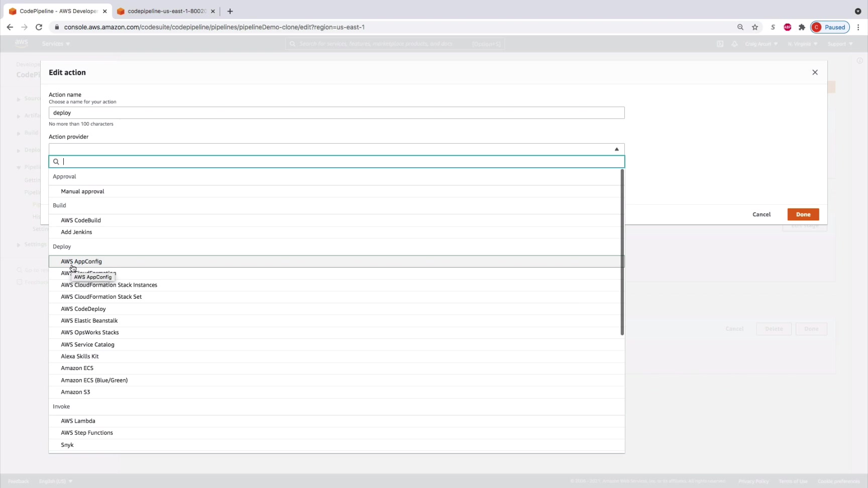Click the Paused profile button
The image size is (868, 488).
point(830,27)
